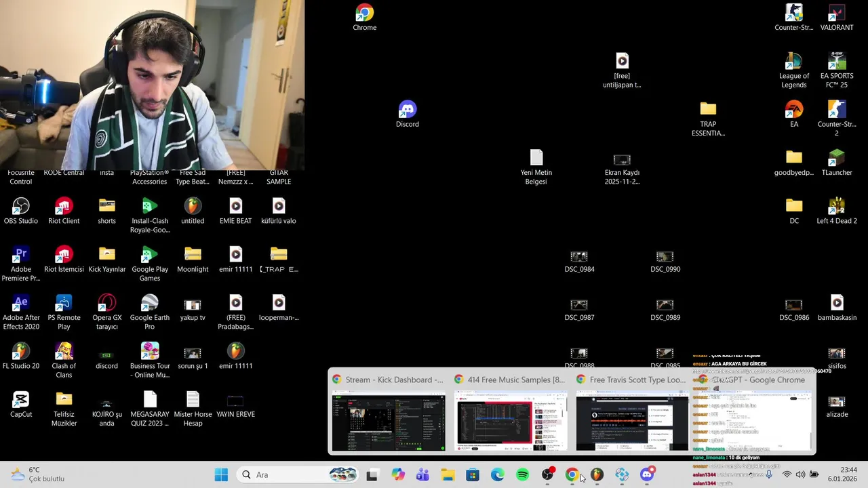The image size is (868, 488).
Task: Open Riot Client desktop shortcut
Action: point(64,211)
